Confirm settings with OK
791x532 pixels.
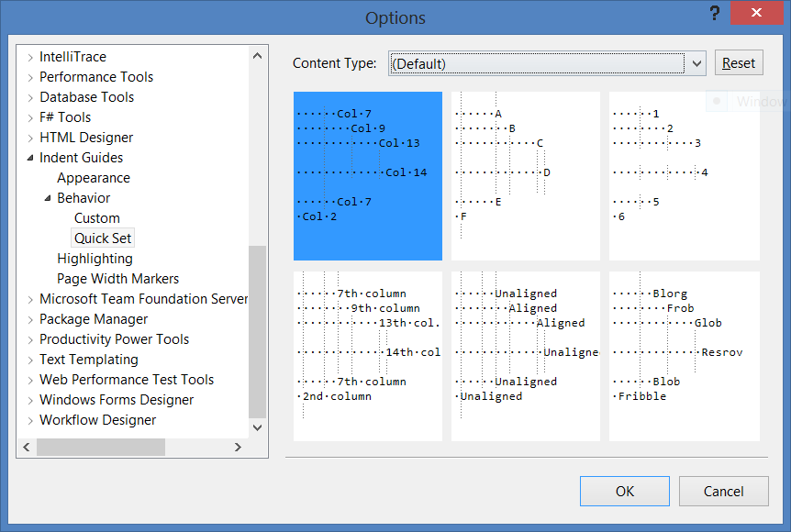point(624,491)
